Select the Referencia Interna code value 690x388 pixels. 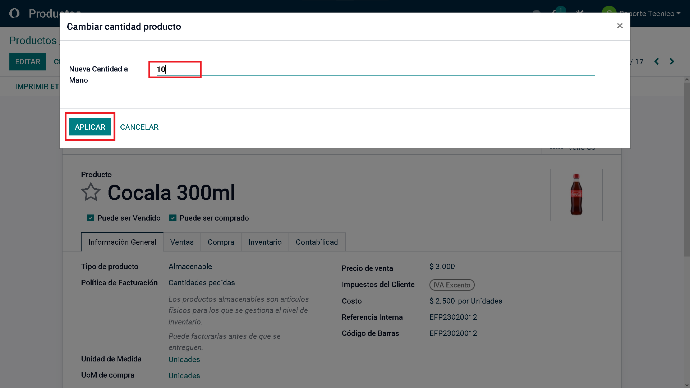(453, 317)
